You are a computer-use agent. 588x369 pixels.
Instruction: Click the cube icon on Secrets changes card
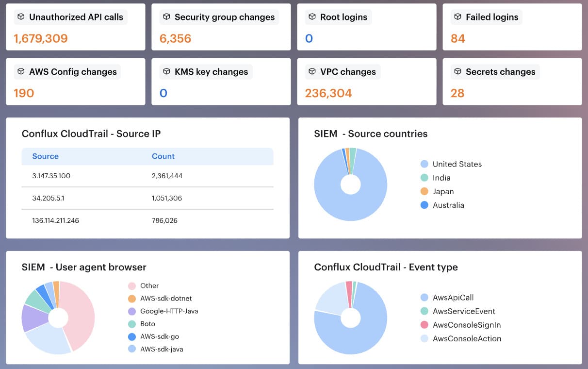[x=457, y=71]
